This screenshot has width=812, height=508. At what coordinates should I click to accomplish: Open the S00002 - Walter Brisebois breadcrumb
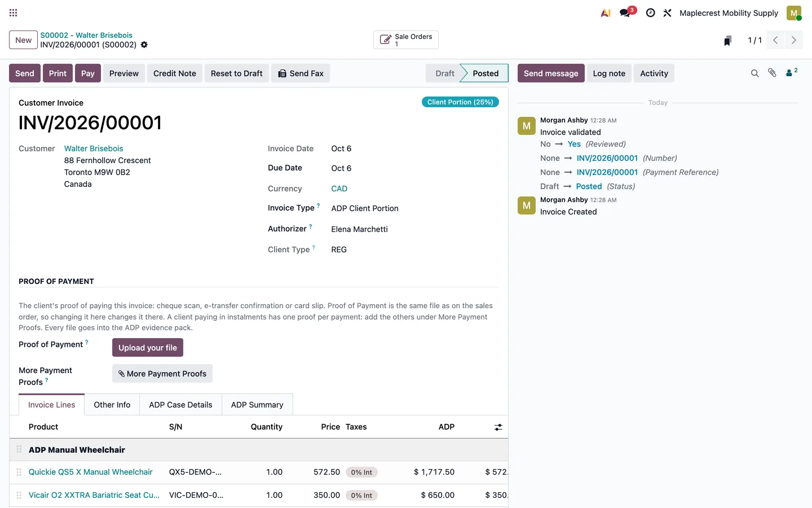point(86,35)
